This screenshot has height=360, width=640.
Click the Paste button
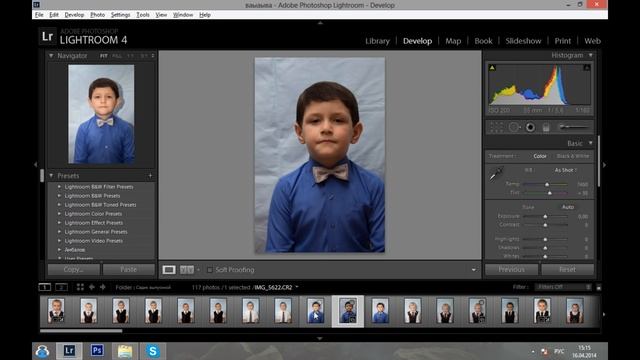pos(129,269)
